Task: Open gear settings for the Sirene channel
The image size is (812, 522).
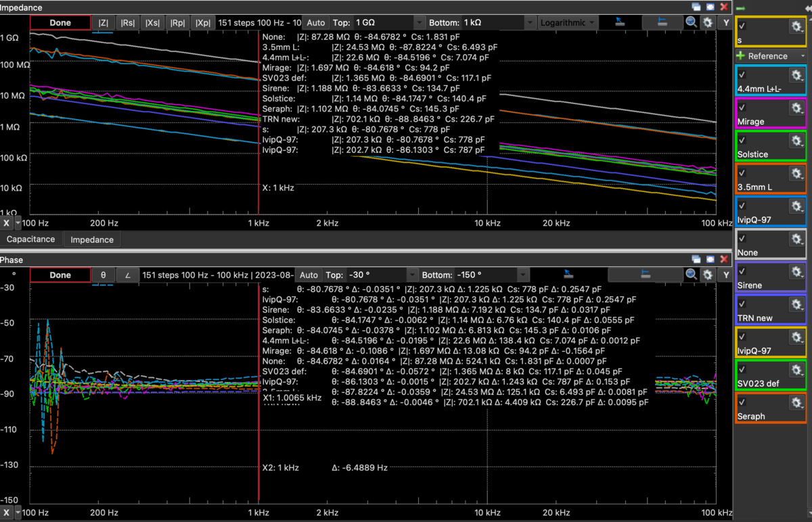Action: click(x=796, y=272)
